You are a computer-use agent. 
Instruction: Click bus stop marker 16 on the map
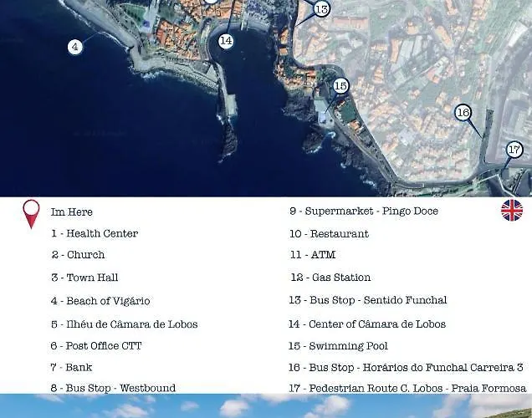[x=463, y=113]
